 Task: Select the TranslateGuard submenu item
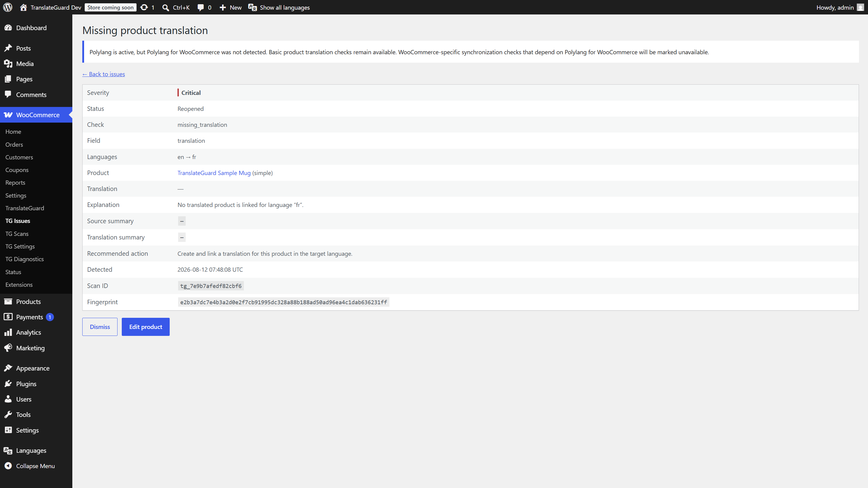[x=25, y=208]
